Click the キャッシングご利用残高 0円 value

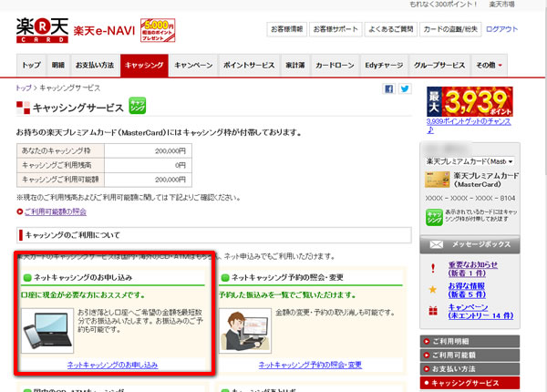pos(181,165)
